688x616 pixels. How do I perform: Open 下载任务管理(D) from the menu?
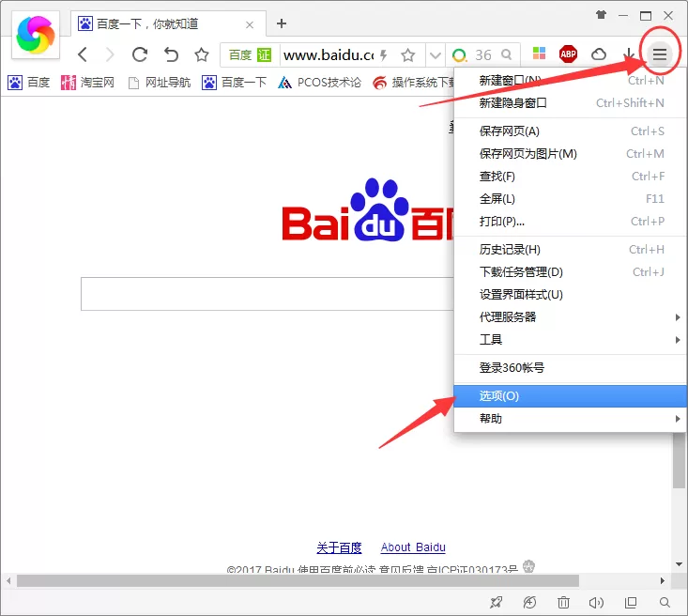coord(571,271)
